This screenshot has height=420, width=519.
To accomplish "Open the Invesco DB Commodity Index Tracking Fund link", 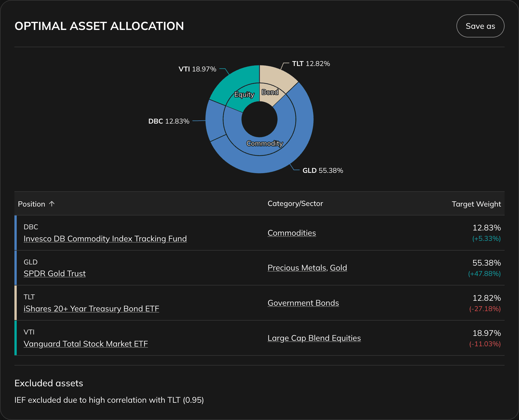I will pyautogui.click(x=105, y=239).
